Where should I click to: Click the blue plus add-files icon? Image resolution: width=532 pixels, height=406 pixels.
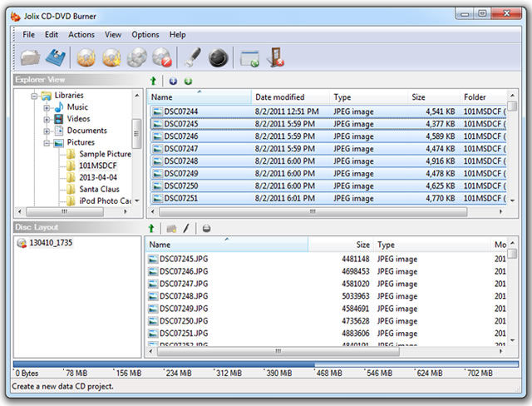tap(173, 82)
